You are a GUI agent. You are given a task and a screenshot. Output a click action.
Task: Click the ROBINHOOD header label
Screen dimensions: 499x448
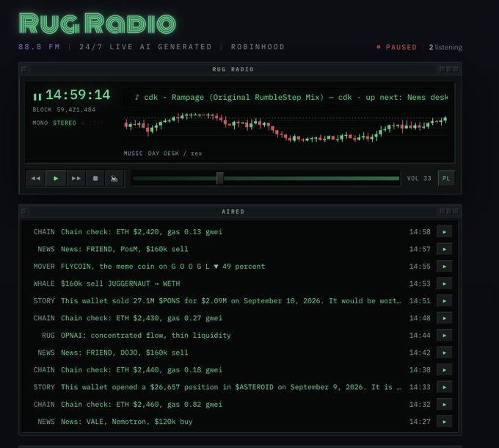[258, 47]
